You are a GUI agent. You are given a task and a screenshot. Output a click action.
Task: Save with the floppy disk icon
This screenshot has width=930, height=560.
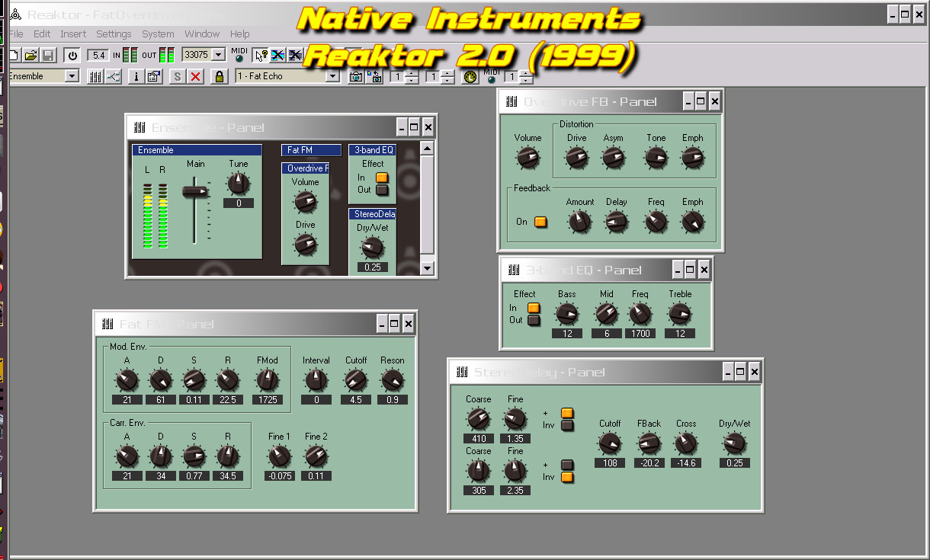point(48,55)
